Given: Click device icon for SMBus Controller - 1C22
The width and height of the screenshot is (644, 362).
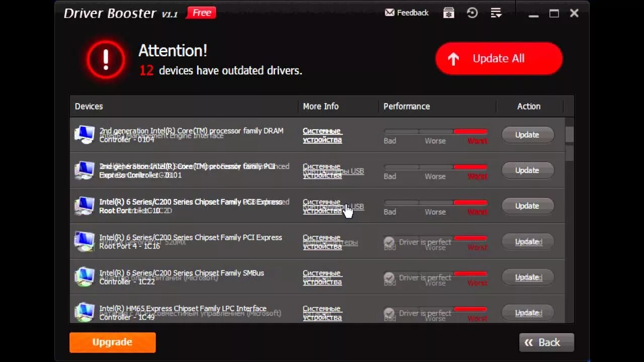Looking at the screenshot, I should click(85, 278).
